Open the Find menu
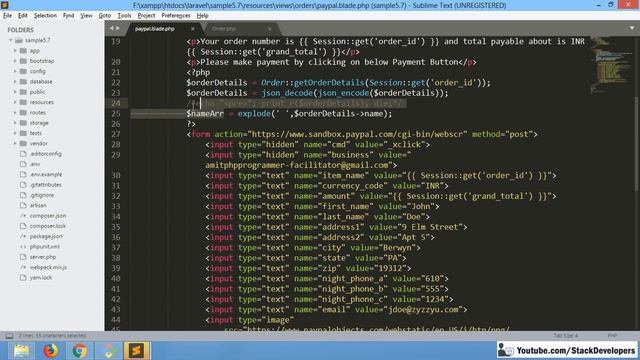Image resolution: width=640 pixels, height=360 pixels. point(68,16)
